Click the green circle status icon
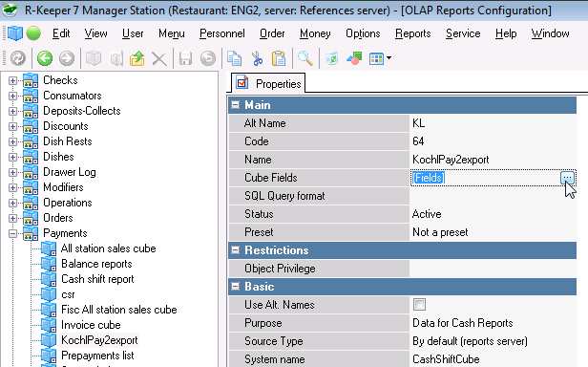This screenshot has width=588, height=367. tap(33, 33)
